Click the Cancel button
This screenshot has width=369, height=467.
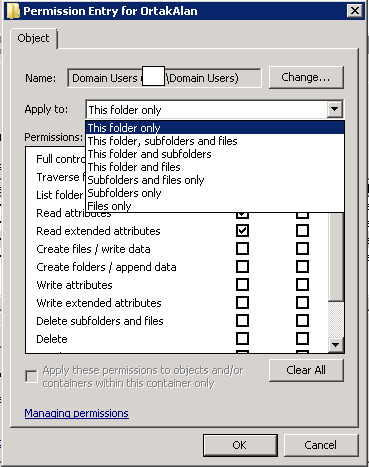tap(321, 445)
